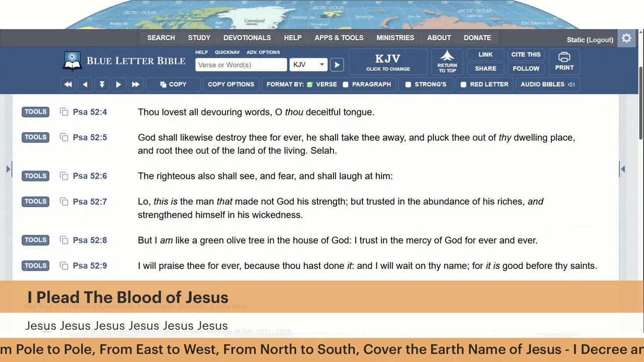644x362 pixels.
Task: Toggle the Verse format checkbox
Action: (x=310, y=84)
